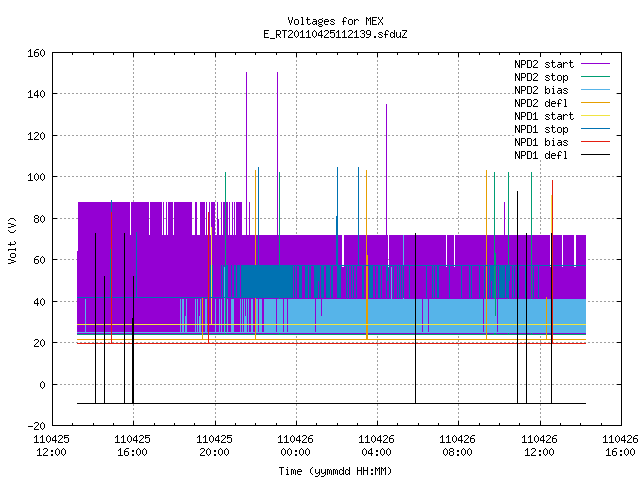Click the 110426 16:00 x-axis tick label

pos(620,446)
